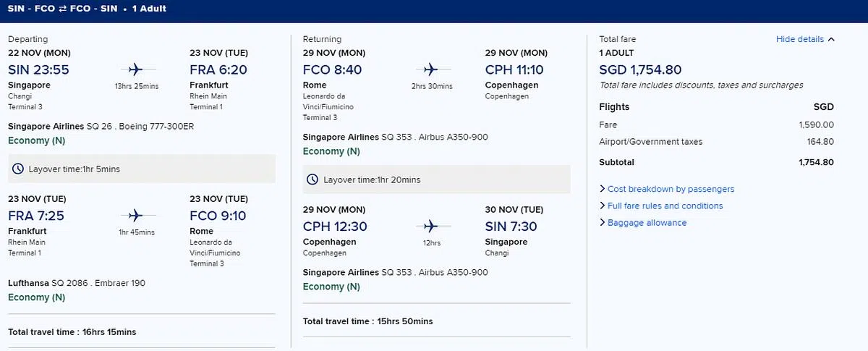Click the Hide details link
This screenshot has height=351, width=868.
(799, 39)
